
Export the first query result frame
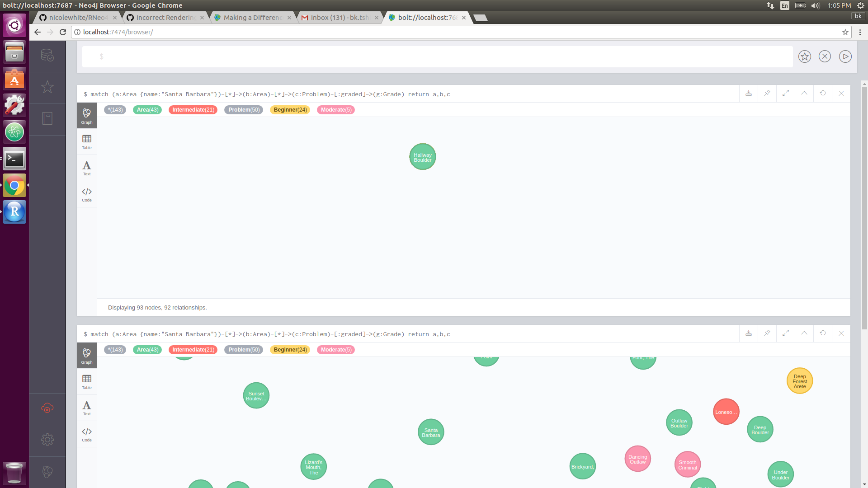(x=748, y=94)
